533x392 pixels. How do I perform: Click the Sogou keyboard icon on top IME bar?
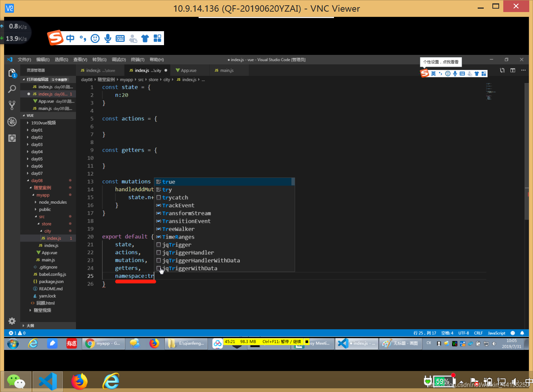coord(120,38)
